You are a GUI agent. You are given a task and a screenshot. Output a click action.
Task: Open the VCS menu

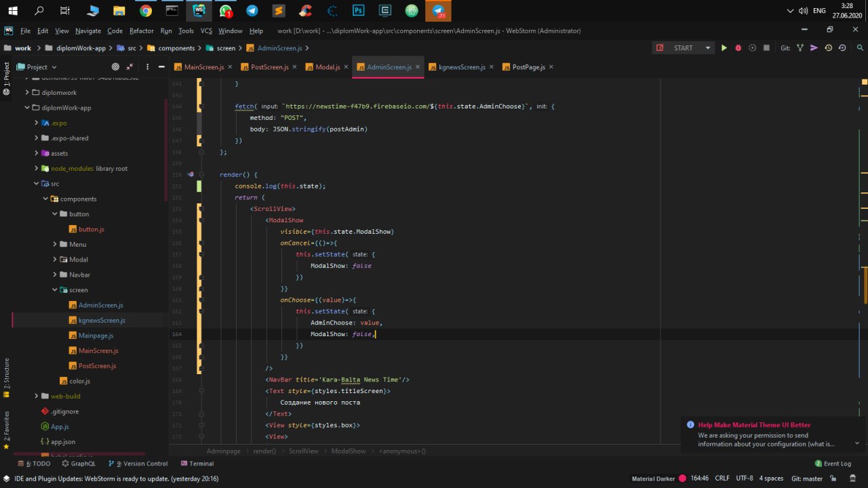coord(206,30)
